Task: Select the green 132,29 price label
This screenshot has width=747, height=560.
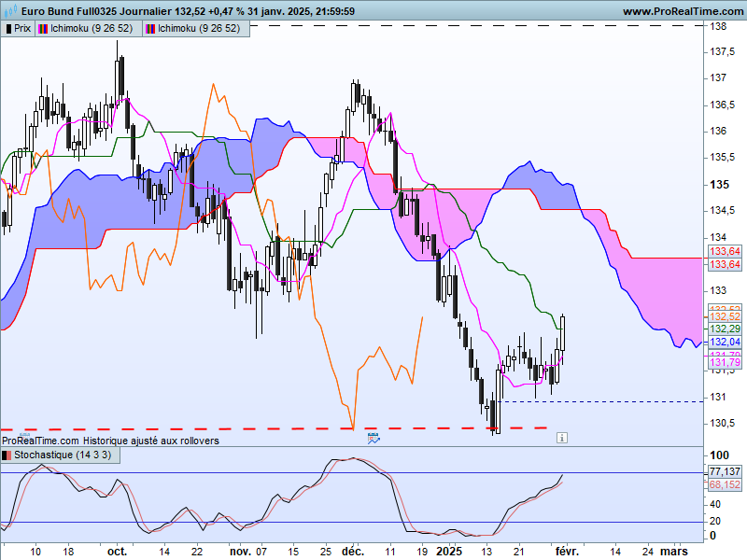Action: pos(725,329)
